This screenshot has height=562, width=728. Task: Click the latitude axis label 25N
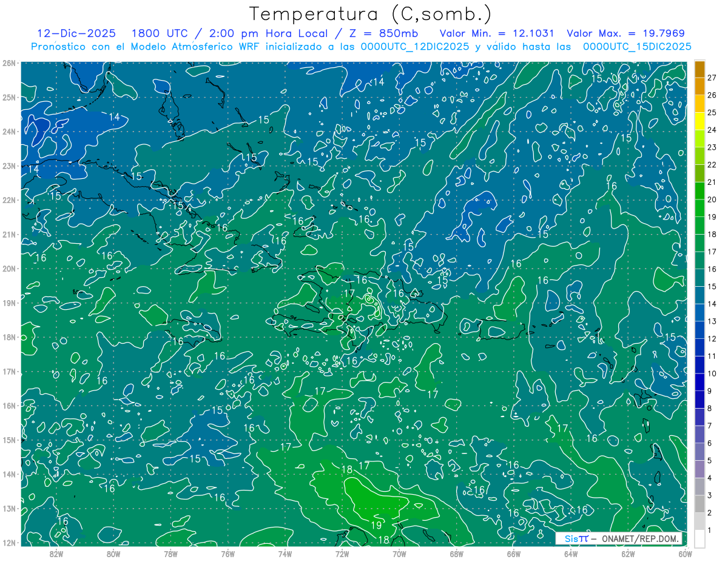(9, 98)
